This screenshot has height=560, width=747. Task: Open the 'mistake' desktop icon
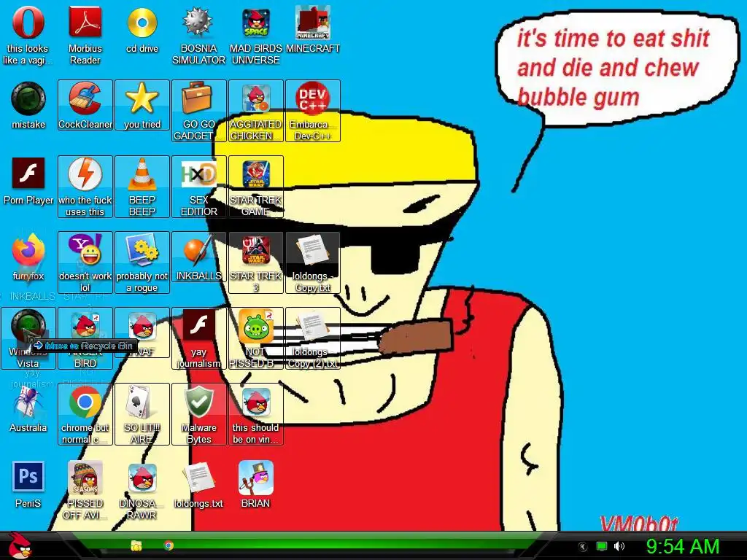[28, 106]
